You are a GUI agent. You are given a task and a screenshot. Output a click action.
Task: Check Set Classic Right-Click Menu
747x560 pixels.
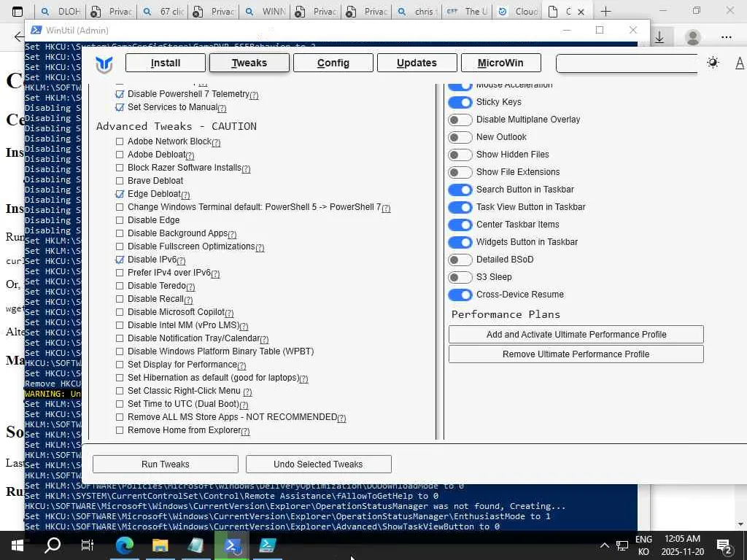[120, 391]
